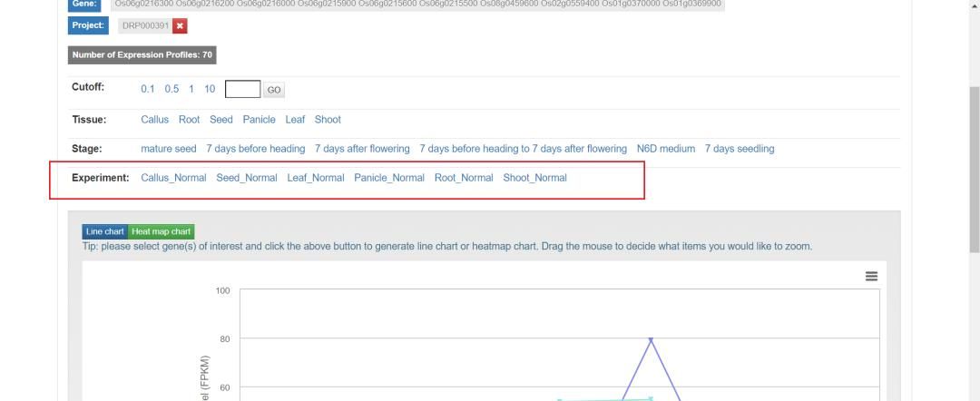Select the Leaf_Normal experiment
The image size is (980, 401).
click(316, 178)
